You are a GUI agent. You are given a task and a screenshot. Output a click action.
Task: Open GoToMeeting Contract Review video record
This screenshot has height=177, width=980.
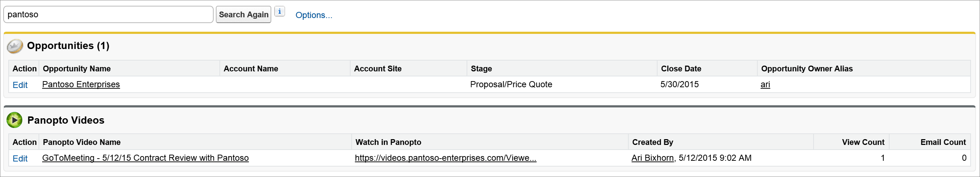click(145, 158)
